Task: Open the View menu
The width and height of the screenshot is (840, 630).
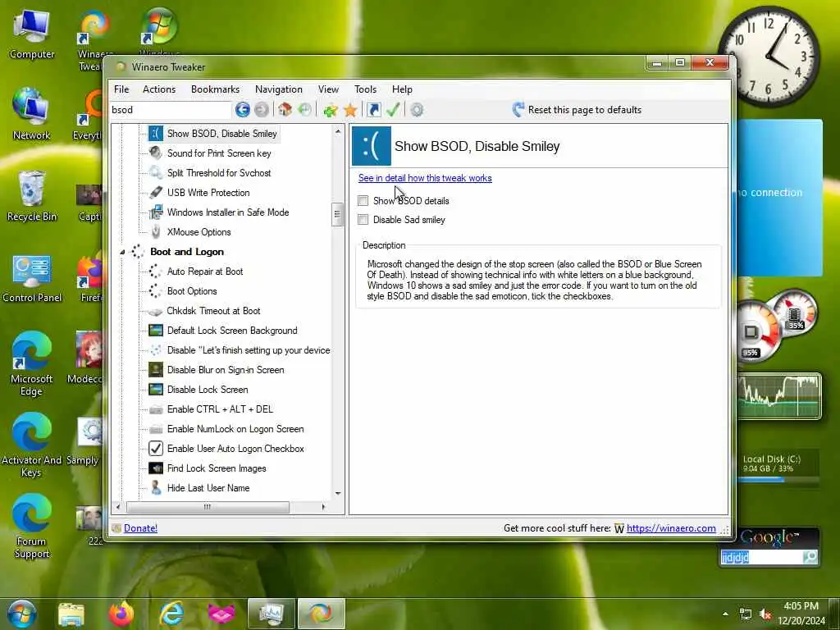Action: 328,89
